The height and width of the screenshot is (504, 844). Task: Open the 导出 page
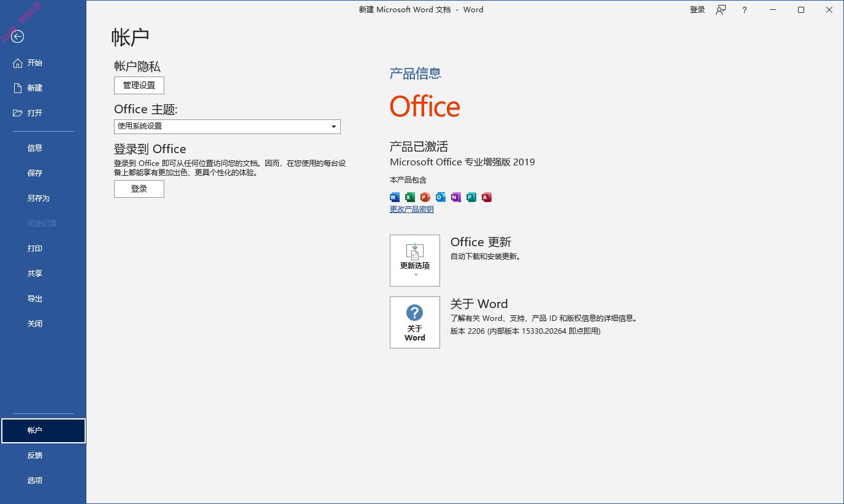click(43, 299)
